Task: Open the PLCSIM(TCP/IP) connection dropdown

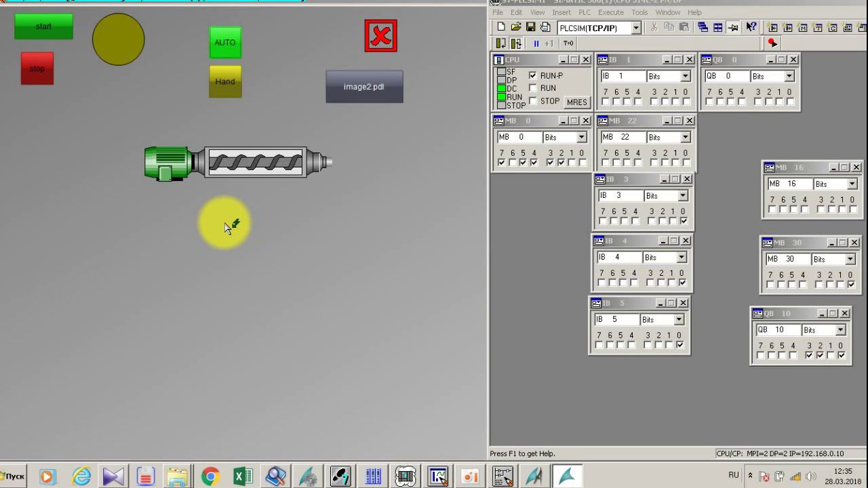Action: click(x=636, y=28)
